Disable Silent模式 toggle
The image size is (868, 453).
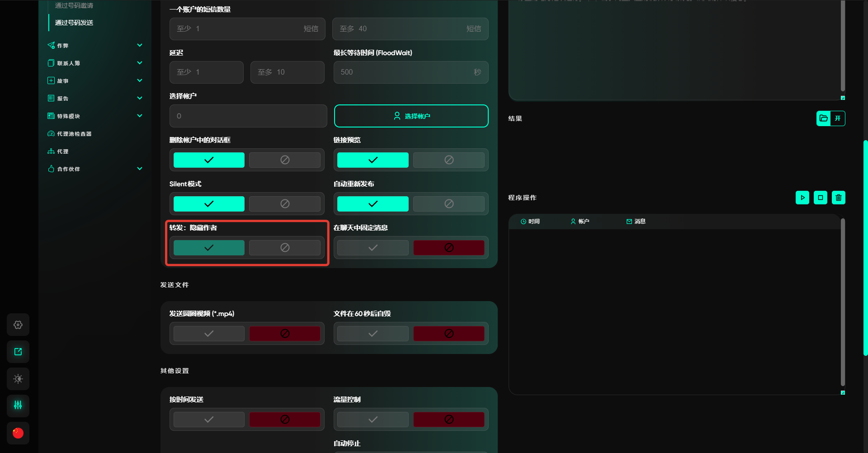[284, 204]
